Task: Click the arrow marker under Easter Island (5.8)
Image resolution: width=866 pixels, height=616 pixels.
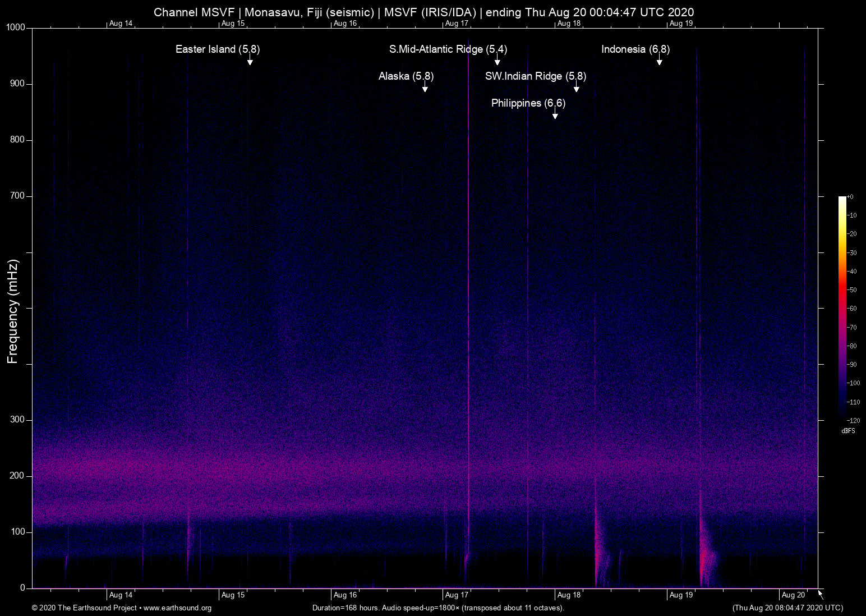Action: click(x=250, y=61)
